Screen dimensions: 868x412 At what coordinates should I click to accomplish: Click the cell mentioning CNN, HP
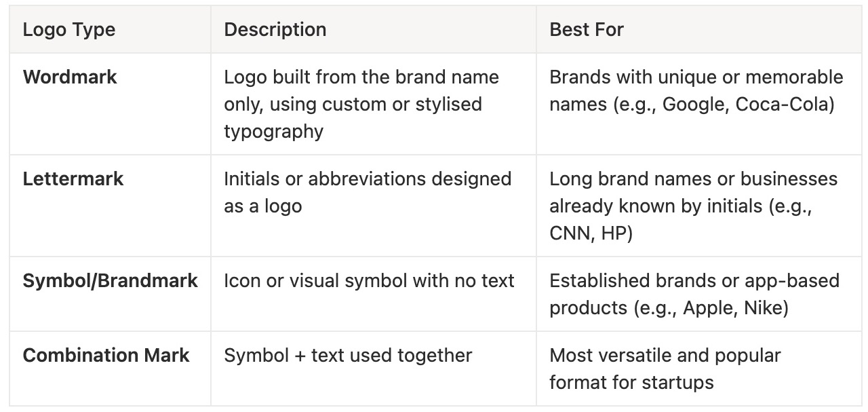pos(697,206)
